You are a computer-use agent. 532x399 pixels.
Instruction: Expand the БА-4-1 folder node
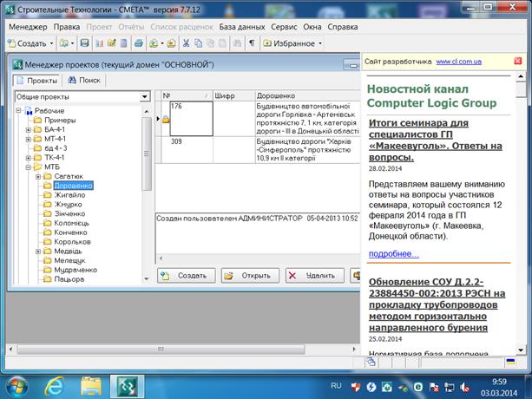point(28,129)
